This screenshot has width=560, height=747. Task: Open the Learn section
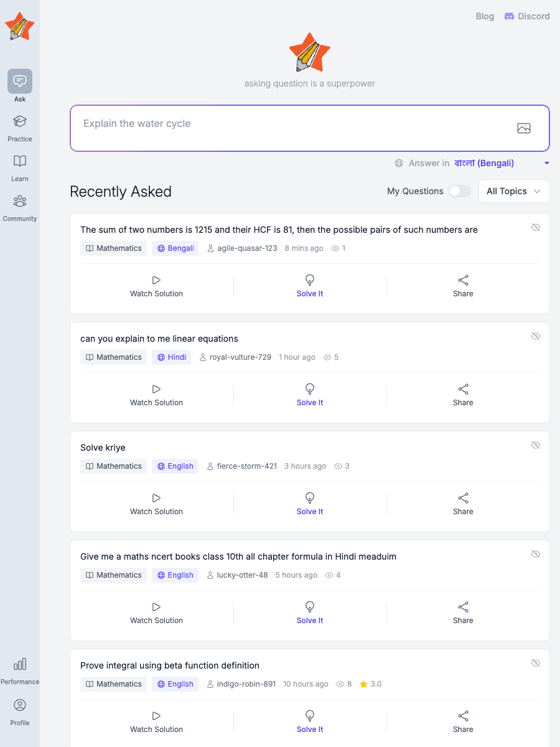(19, 165)
